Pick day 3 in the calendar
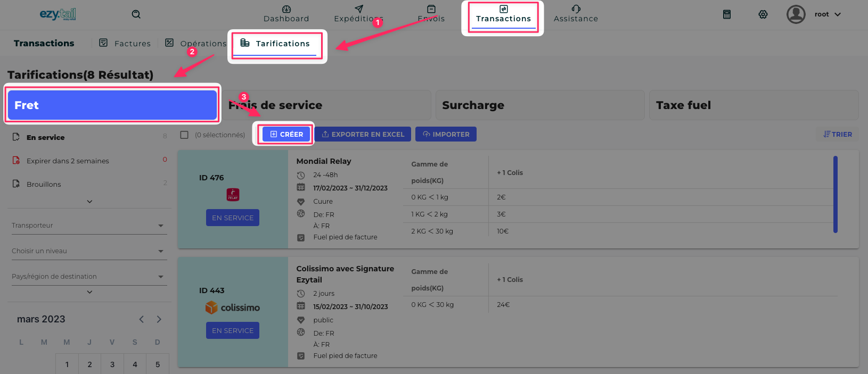Screen dimensions: 868x374 point(112,364)
